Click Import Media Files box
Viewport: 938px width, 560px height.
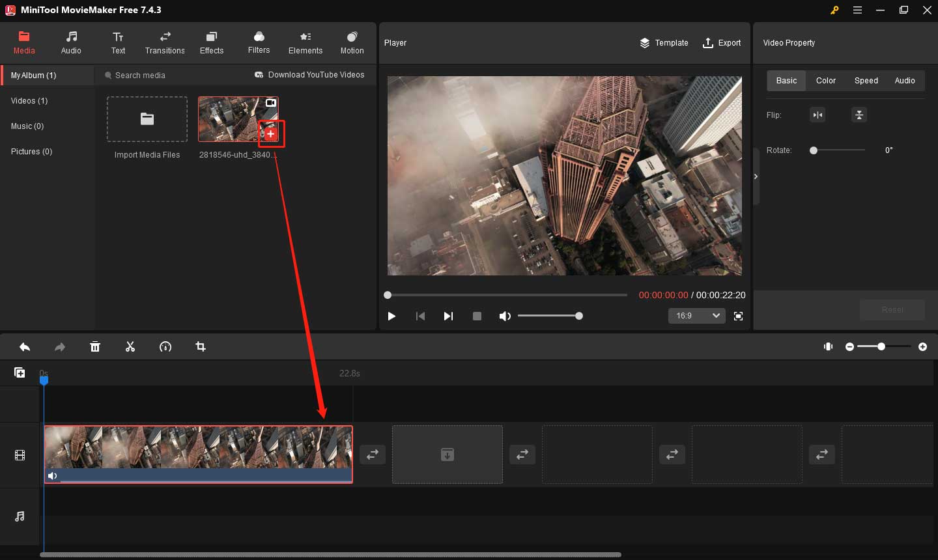click(147, 119)
